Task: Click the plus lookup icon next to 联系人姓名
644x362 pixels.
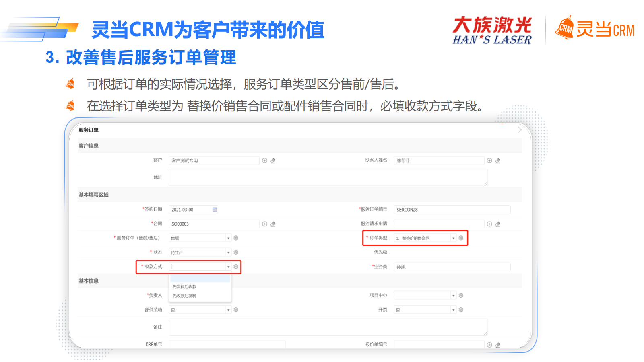Action: click(489, 160)
